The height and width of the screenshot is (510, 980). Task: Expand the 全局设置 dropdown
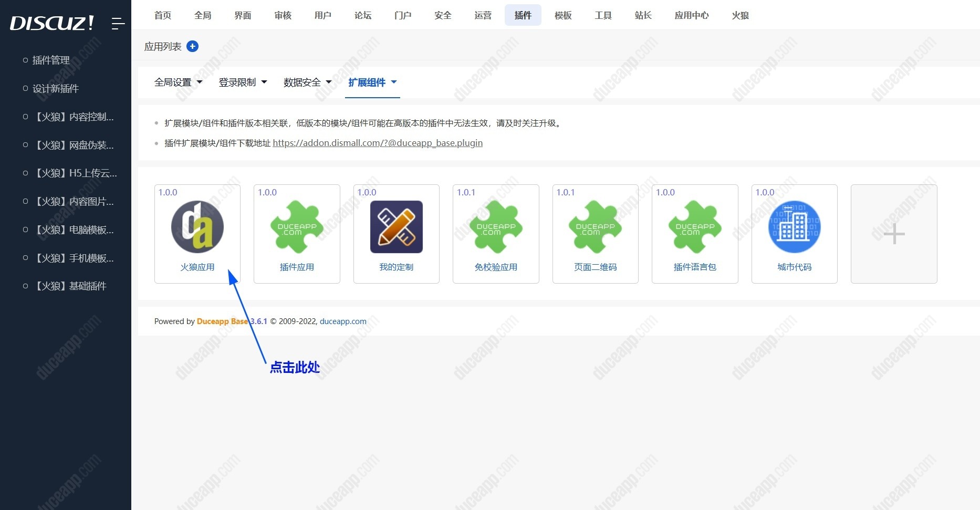[x=178, y=82]
